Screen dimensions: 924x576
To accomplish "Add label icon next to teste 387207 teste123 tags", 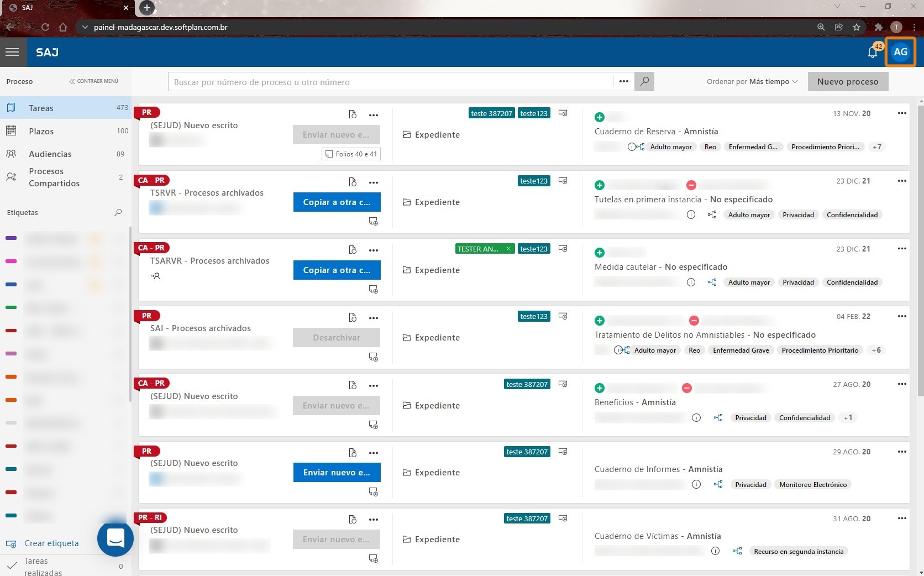I will pos(563,113).
